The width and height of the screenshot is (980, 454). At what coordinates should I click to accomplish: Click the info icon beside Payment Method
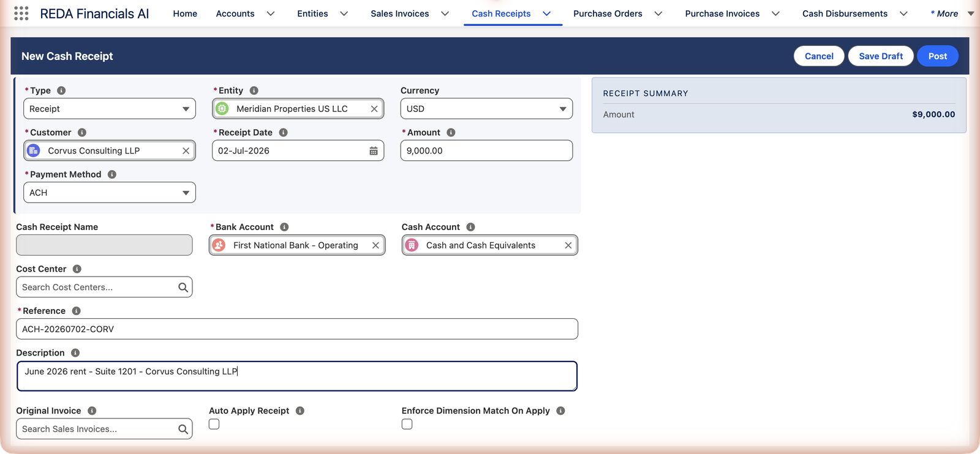click(112, 174)
